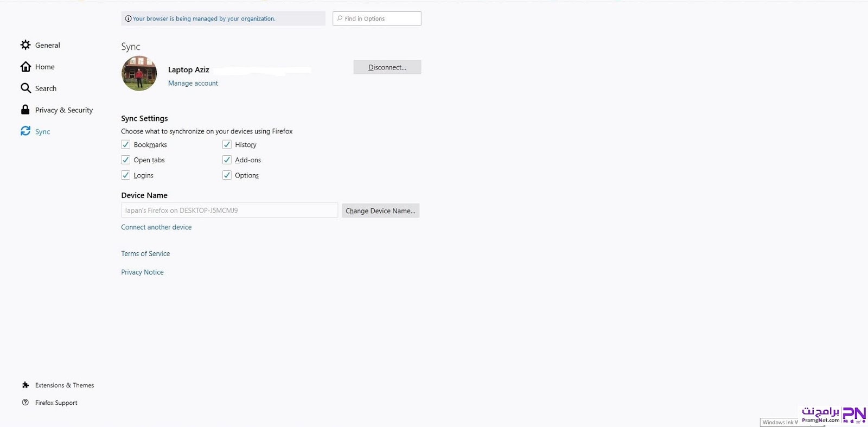The height and width of the screenshot is (427, 868).
Task: Open the Terms of Service link
Action: pos(145,254)
